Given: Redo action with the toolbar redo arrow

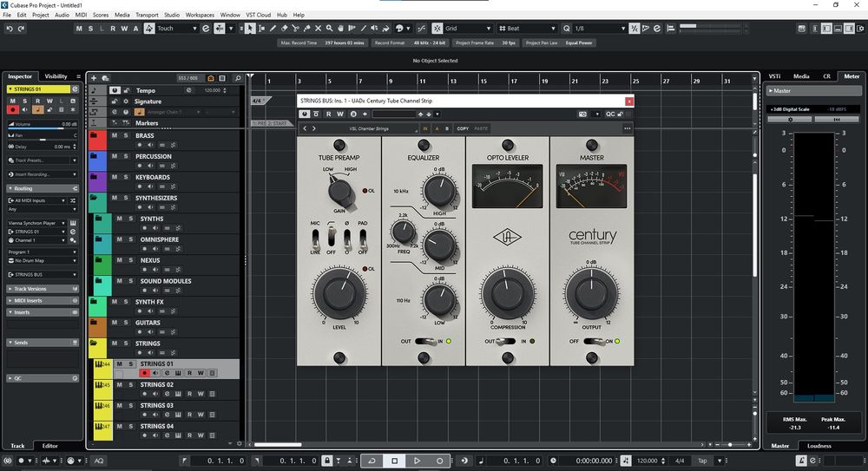Looking at the screenshot, I should click(x=21, y=29).
